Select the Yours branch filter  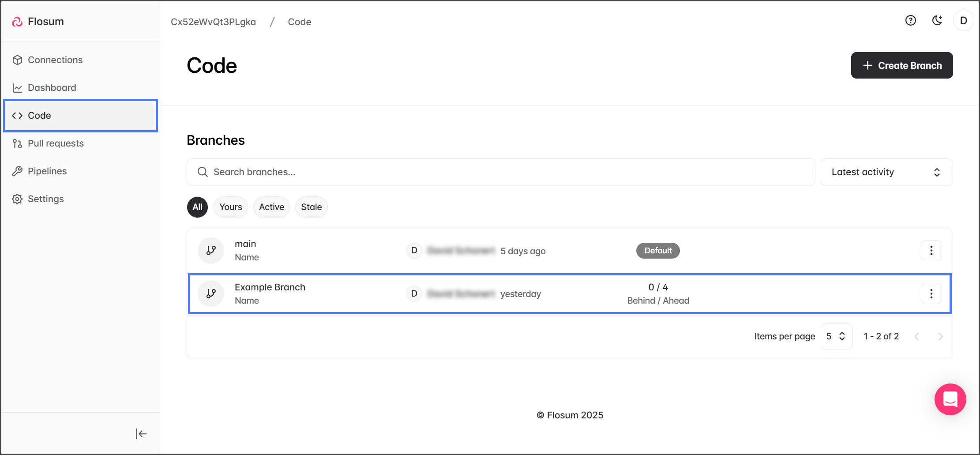[x=230, y=207]
